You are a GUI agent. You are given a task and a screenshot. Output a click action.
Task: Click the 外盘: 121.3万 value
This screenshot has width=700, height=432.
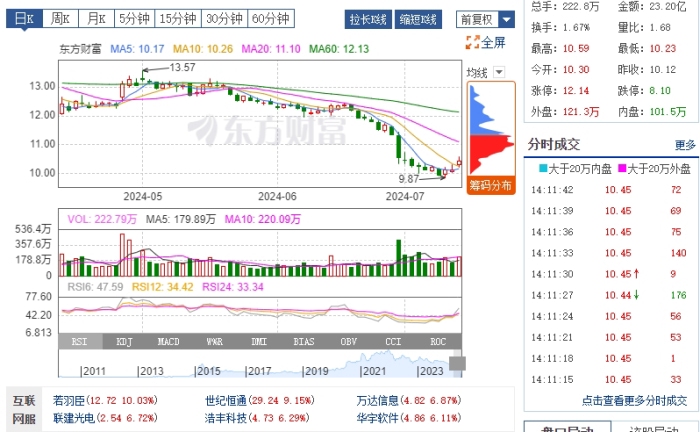[581, 112]
